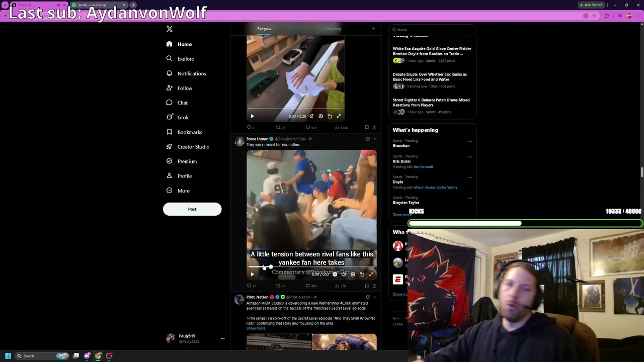Viewport: 644px width, 362px height.
Task: Open the Follow page in sidebar
Action: (x=179, y=88)
